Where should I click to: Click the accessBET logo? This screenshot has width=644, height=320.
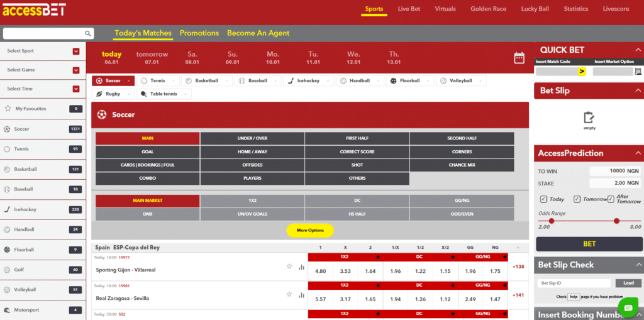[x=34, y=9]
